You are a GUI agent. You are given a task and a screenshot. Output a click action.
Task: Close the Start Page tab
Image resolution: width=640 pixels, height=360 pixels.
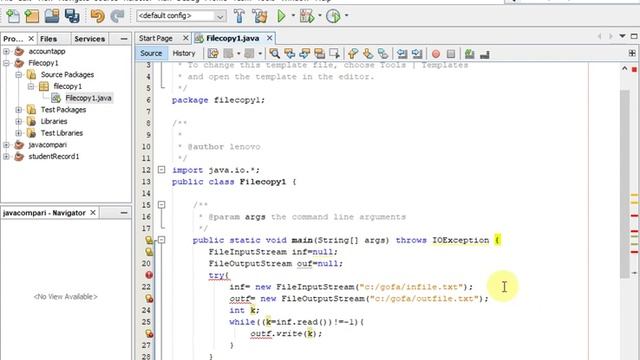[x=185, y=38]
